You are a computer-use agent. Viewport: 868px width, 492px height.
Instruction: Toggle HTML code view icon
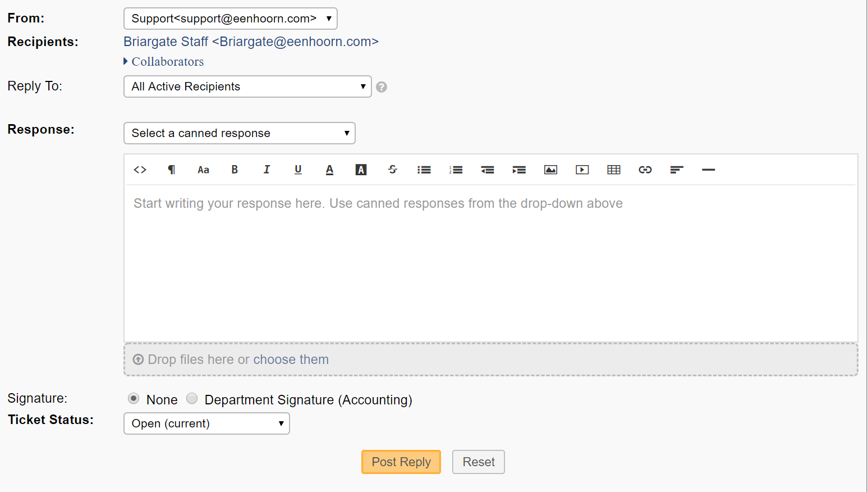[x=140, y=170]
